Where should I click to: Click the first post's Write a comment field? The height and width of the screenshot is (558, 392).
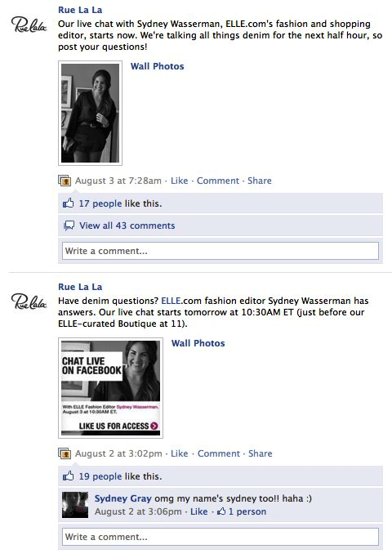coord(220,251)
